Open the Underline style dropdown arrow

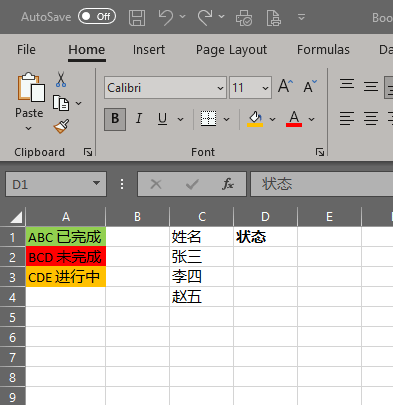coord(180,119)
